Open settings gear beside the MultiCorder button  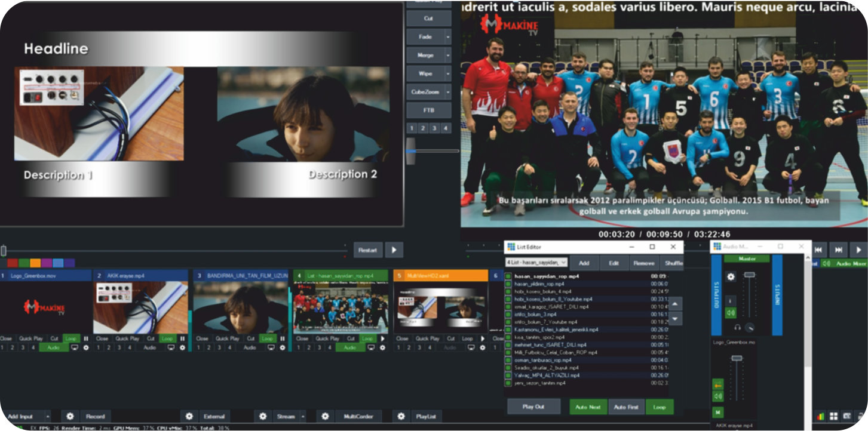click(325, 416)
